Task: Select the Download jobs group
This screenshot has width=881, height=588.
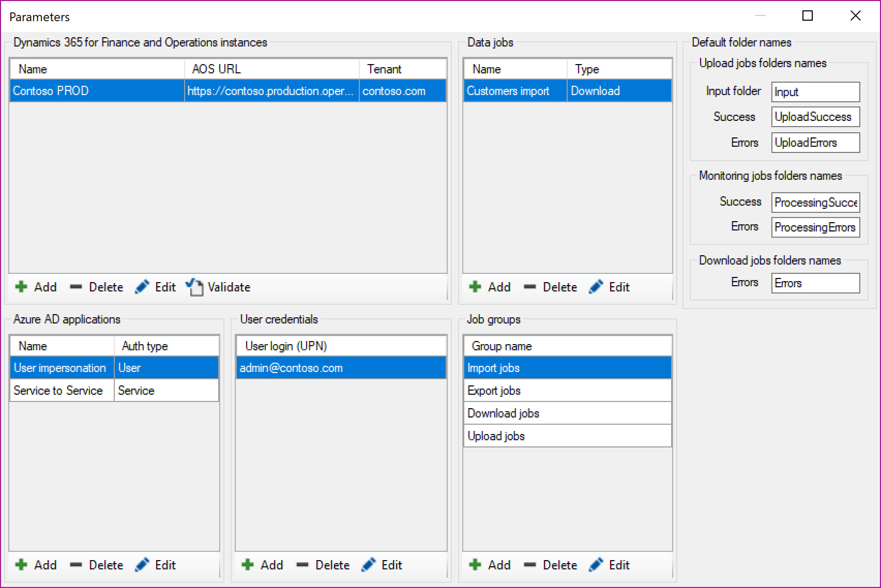Action: (568, 413)
